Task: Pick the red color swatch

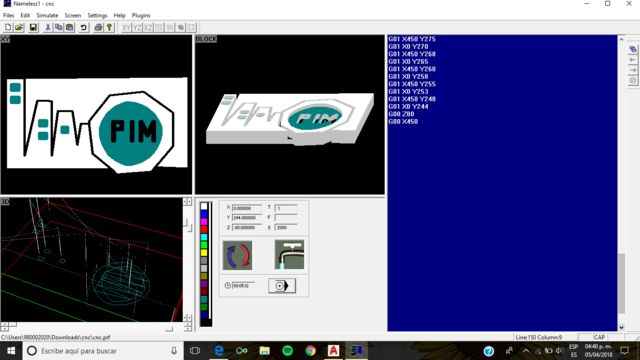Action: coord(204,229)
